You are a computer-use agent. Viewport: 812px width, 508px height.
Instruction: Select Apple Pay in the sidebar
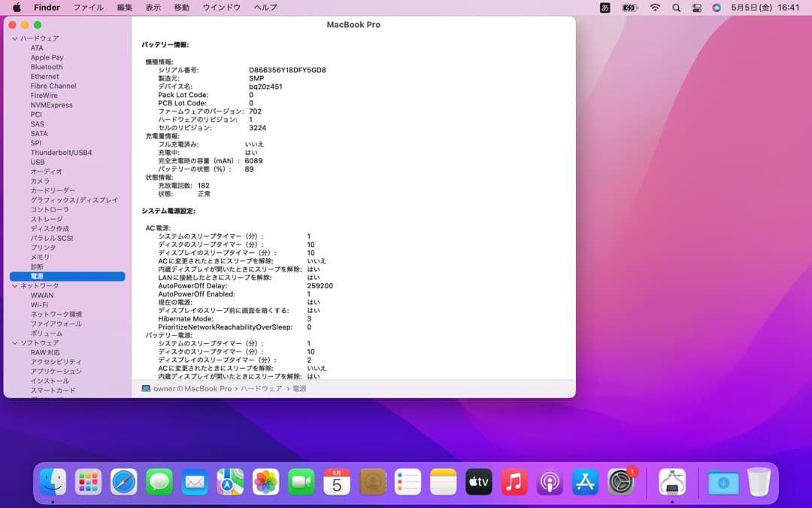tap(47, 57)
